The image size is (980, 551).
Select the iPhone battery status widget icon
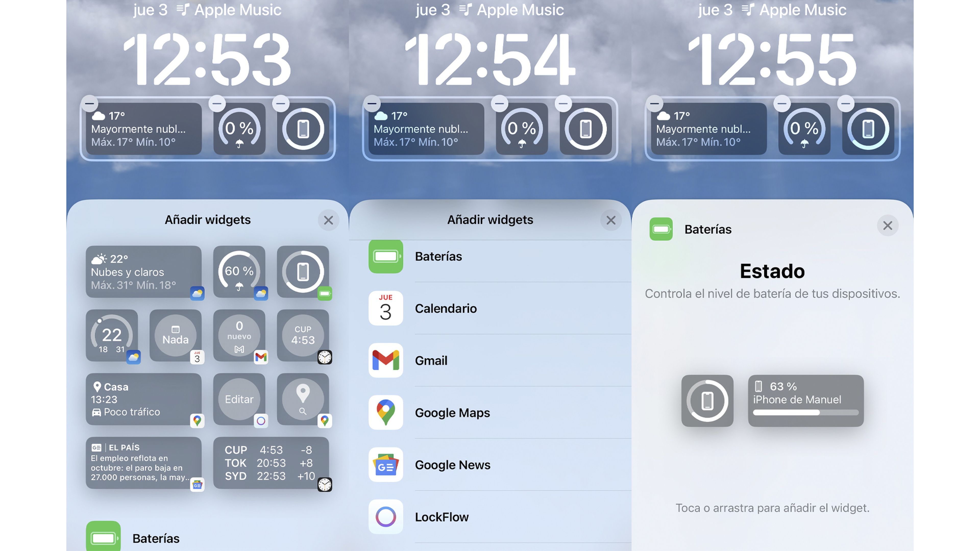(x=707, y=400)
